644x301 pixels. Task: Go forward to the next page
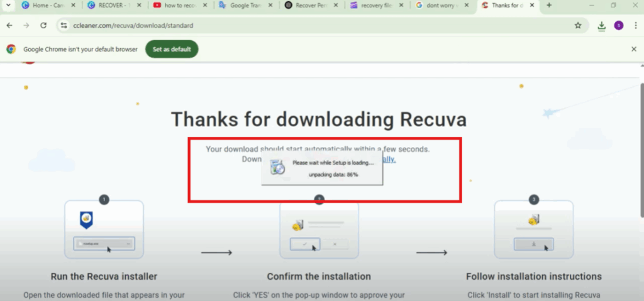coord(26,26)
